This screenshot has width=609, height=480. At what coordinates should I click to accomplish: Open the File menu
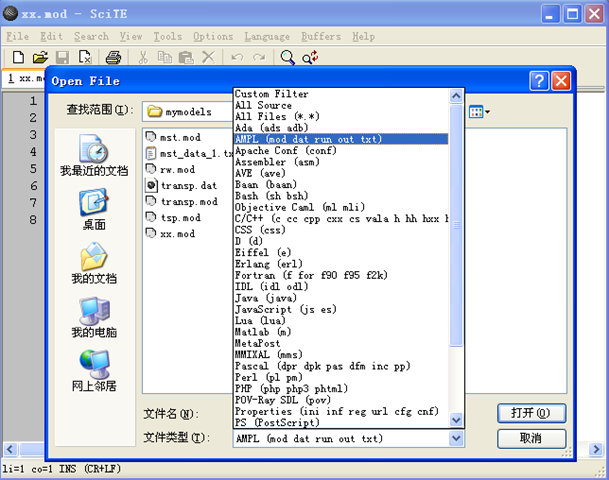(x=17, y=37)
